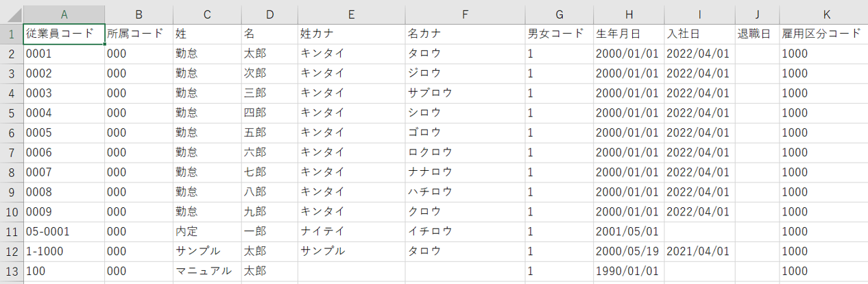Select row 11 header

[12, 231]
